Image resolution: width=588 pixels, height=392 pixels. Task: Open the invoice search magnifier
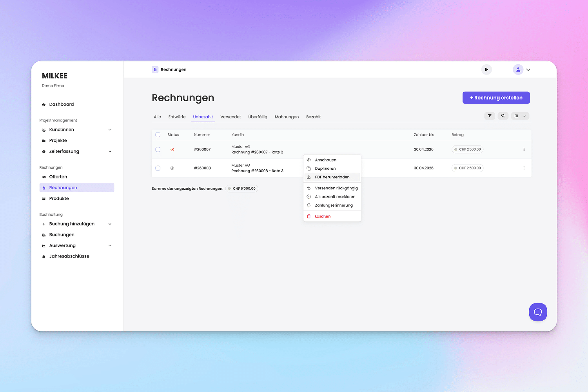pos(503,116)
